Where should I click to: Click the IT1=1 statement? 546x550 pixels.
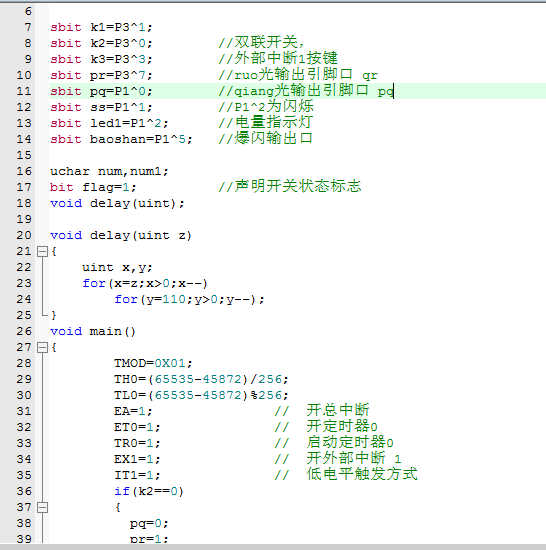coord(137,475)
